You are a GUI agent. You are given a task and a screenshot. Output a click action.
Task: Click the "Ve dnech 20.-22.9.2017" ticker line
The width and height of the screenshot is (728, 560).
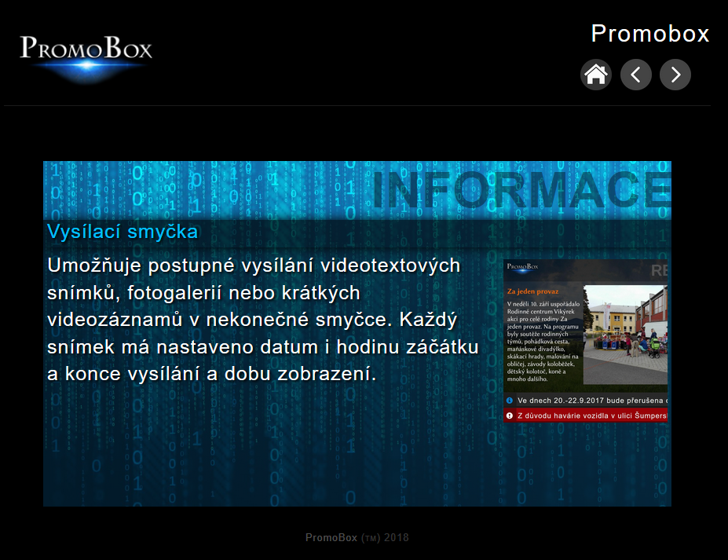point(591,401)
